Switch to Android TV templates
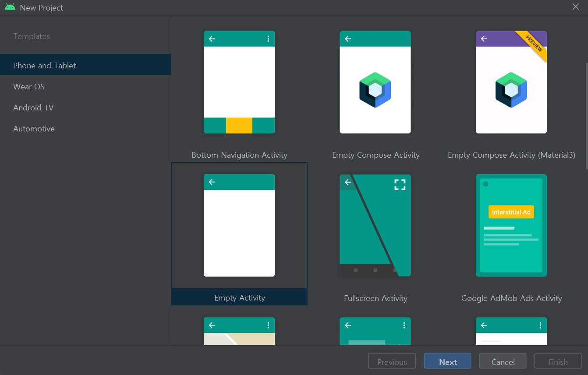Screen dimensions: 588x375 [x=85, y=107]
